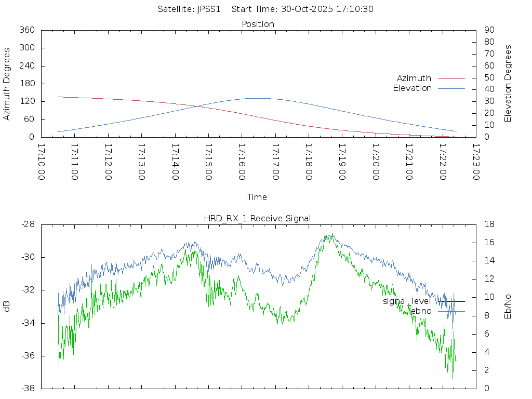Click the Satellite JPSS1 start time header
Image resolution: width=532 pixels, height=399 pixels.
[x=265, y=9]
